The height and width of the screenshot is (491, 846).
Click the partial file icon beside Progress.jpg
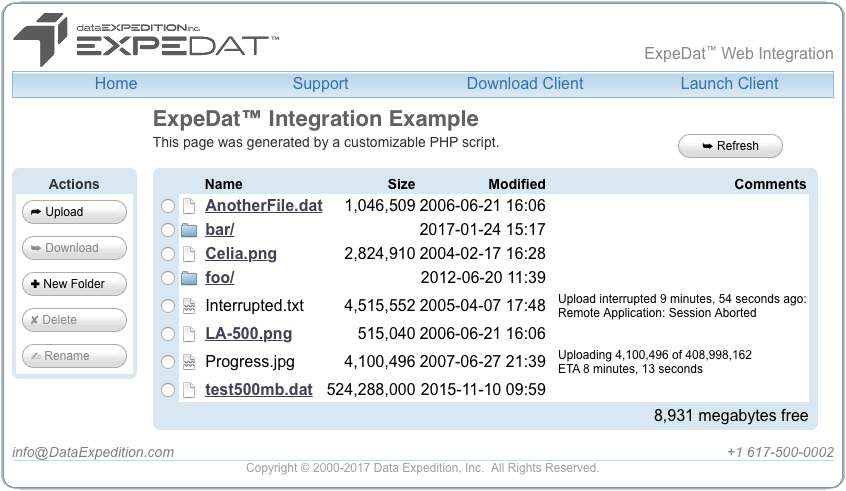coord(189,362)
